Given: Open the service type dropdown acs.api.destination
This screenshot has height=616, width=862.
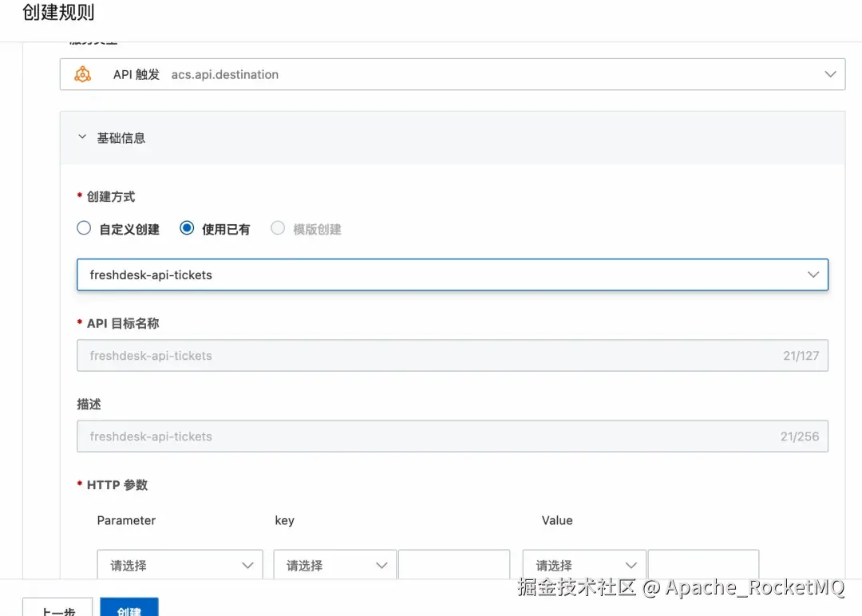Looking at the screenshot, I should [x=453, y=74].
